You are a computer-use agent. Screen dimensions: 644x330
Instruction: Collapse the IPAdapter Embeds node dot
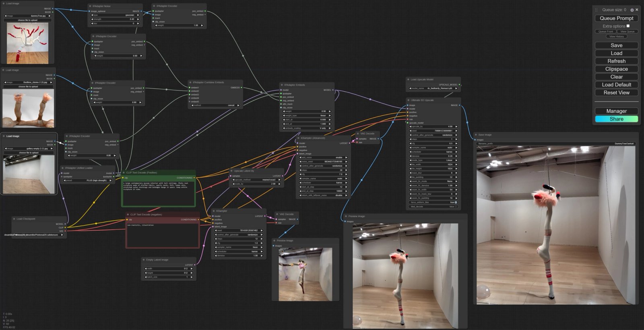click(282, 85)
